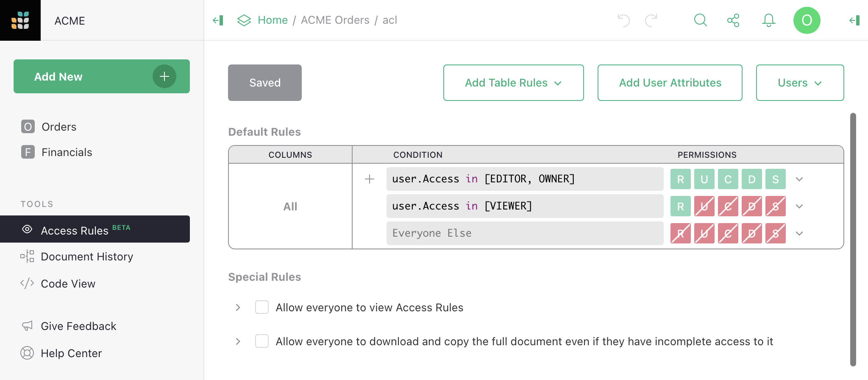Toggle Delete permission for EDITOR, OWNER rule
The width and height of the screenshot is (868, 380).
(752, 179)
